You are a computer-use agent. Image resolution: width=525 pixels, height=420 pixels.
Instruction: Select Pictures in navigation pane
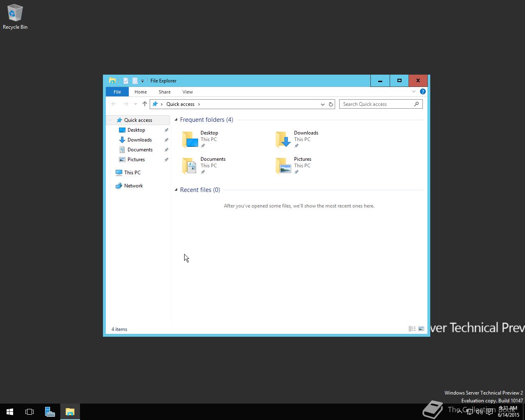tap(136, 160)
